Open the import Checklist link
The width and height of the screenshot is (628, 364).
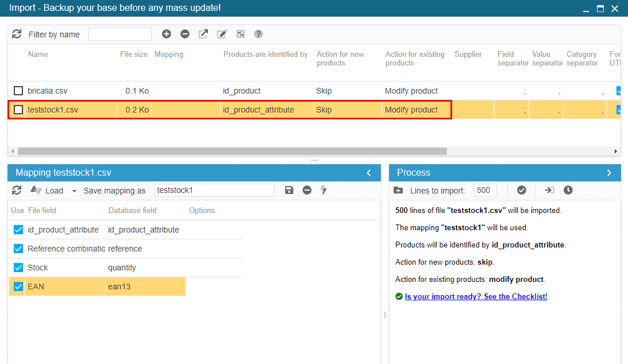[x=476, y=296]
